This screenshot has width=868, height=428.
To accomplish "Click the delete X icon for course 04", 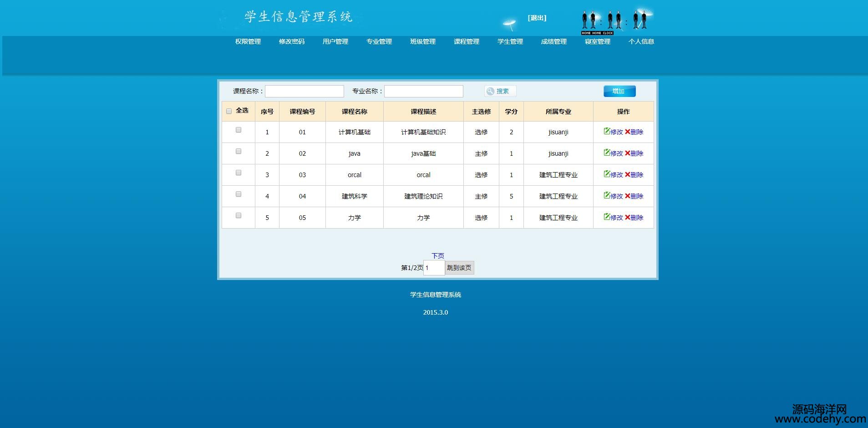I will (x=627, y=196).
